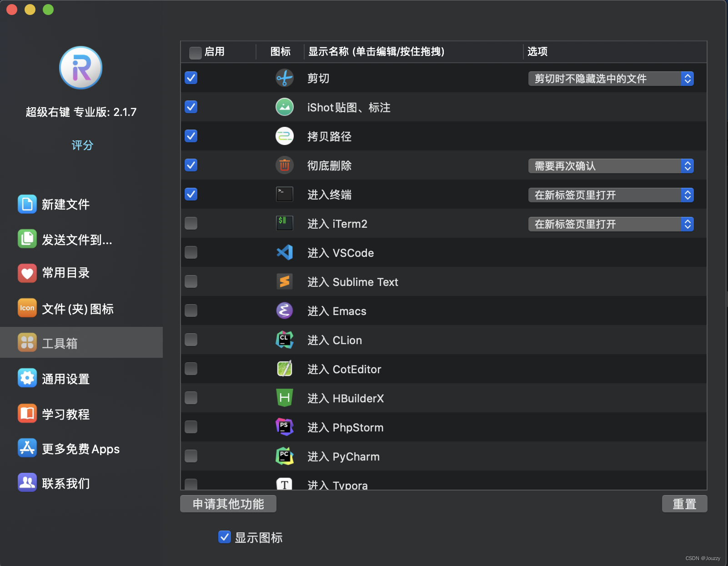
Task: Enable the 进入 VSCode checkbox
Action: [x=191, y=252]
